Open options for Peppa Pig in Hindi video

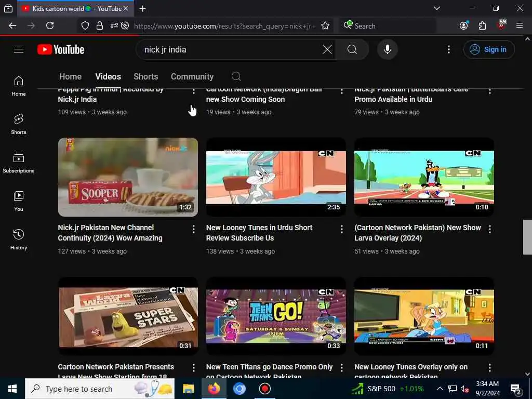click(x=193, y=91)
